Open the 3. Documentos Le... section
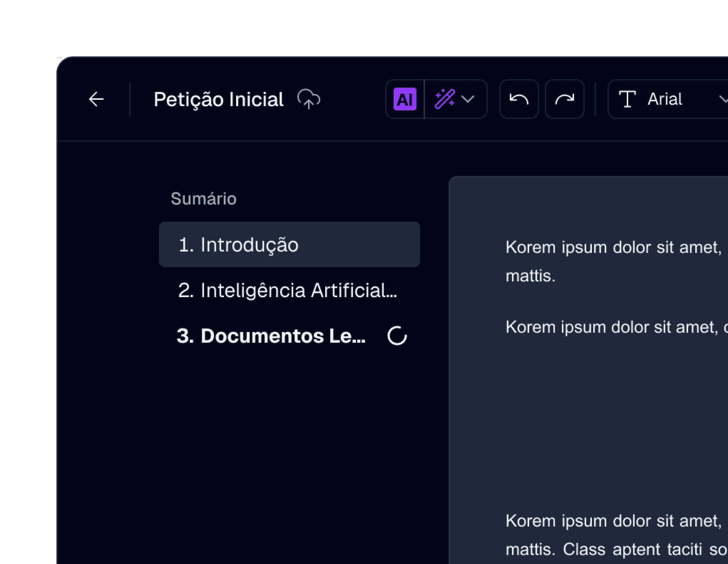 [x=271, y=336]
